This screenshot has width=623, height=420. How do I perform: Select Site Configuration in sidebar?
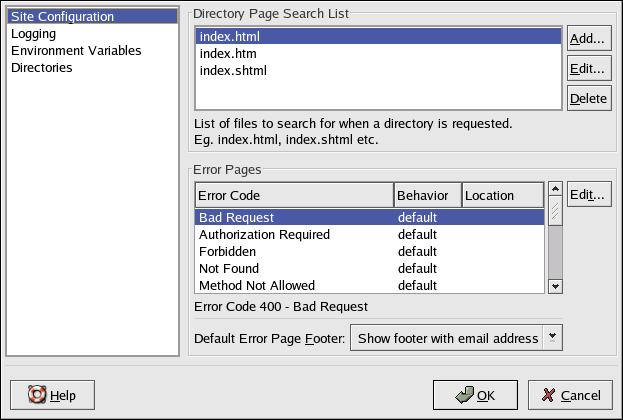coord(62,17)
